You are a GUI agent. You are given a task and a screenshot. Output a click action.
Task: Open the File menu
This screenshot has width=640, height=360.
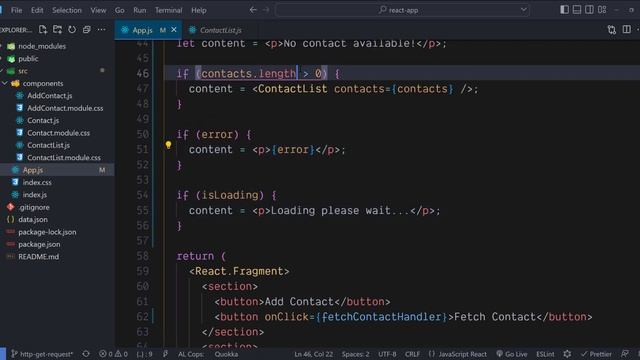17,10
